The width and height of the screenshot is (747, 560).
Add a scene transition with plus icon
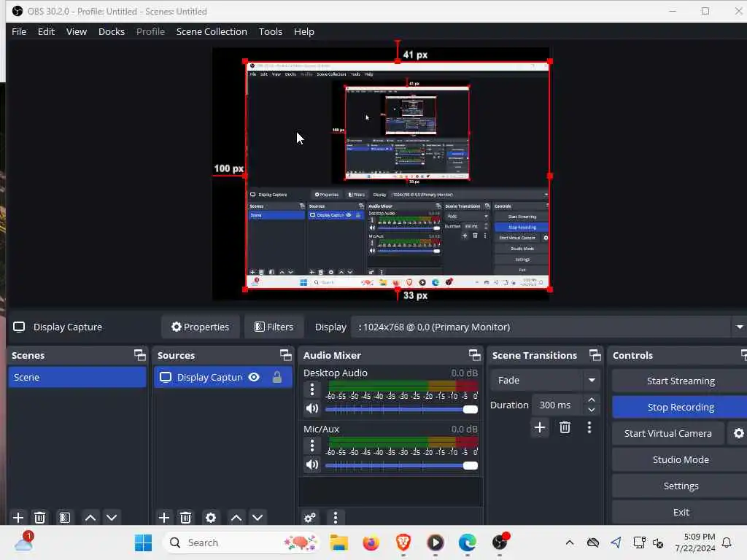point(540,427)
